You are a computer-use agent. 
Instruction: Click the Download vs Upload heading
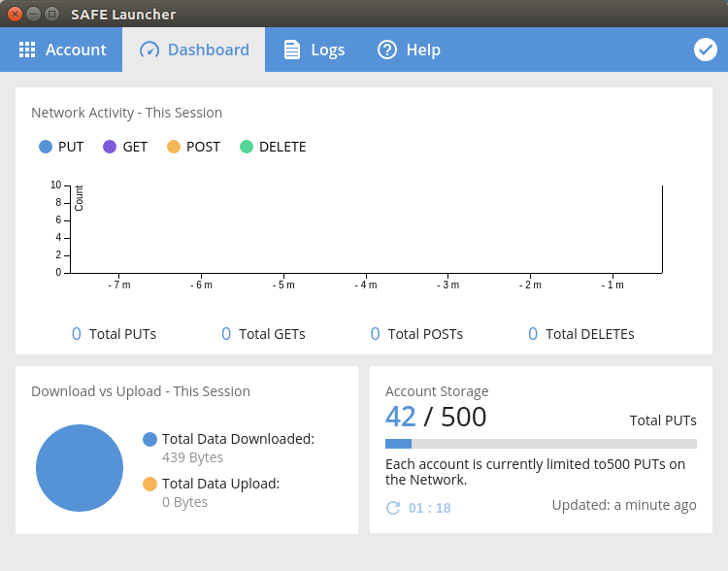coord(141,391)
